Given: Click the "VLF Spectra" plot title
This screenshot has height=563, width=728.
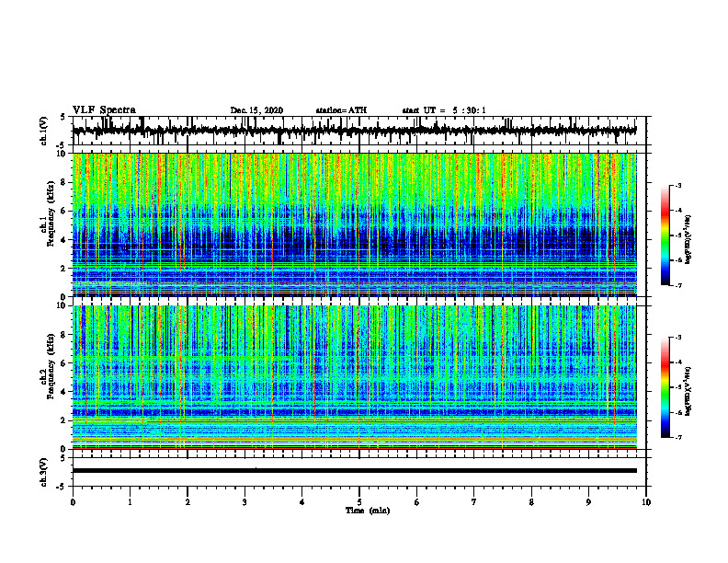Looking at the screenshot, I should pos(104,110).
